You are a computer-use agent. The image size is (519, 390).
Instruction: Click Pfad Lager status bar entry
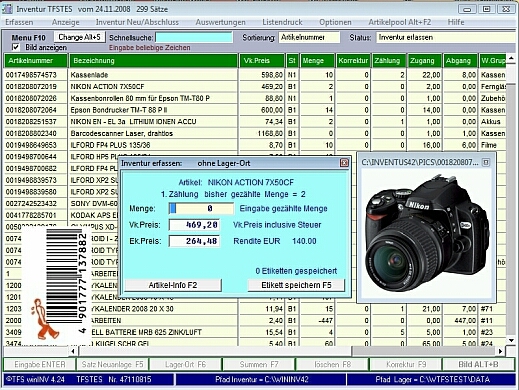[432, 379]
